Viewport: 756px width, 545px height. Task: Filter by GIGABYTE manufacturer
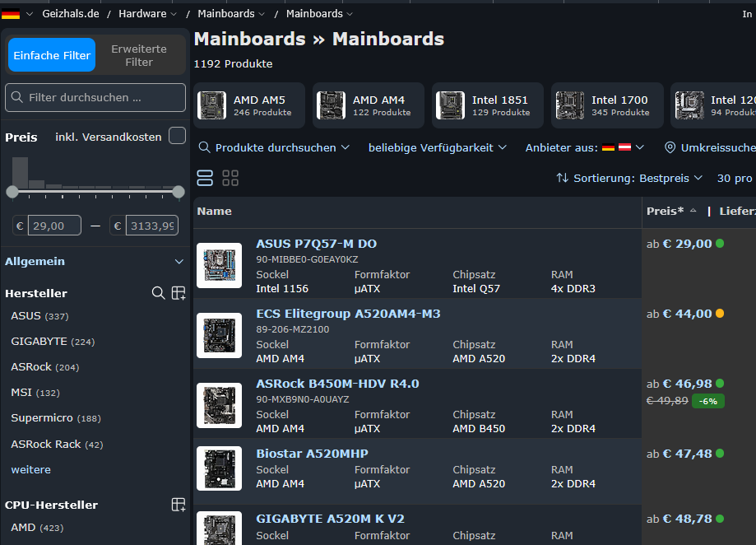53,342
